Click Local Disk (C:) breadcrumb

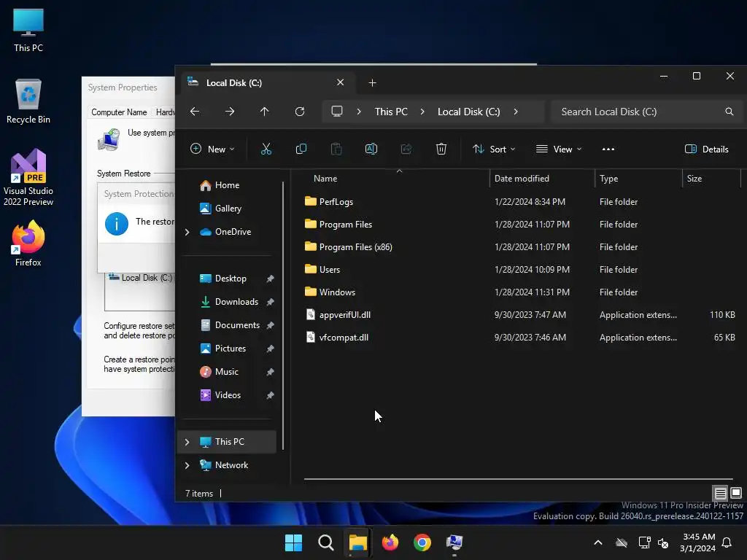coord(469,112)
